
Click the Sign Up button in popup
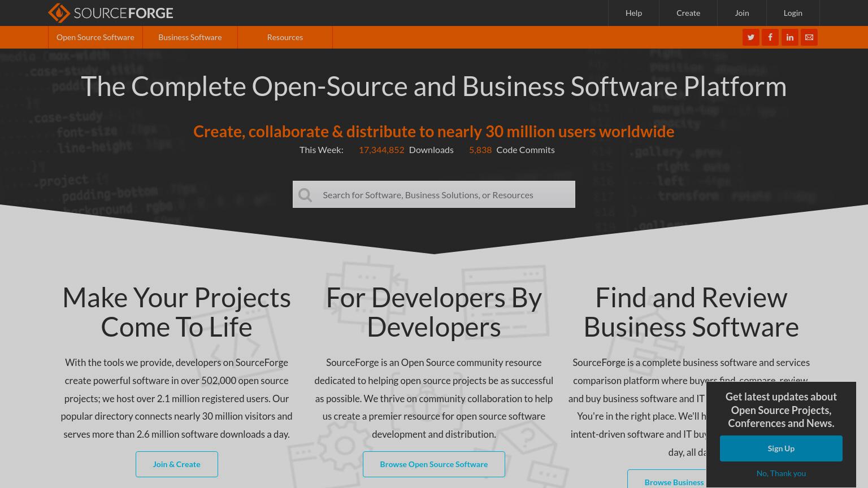[781, 448]
